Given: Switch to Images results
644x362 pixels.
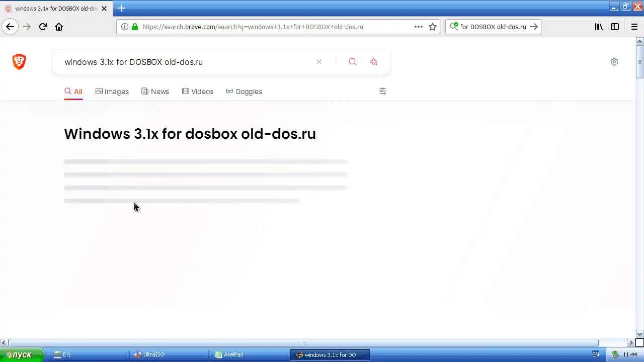Looking at the screenshot, I should (112, 92).
